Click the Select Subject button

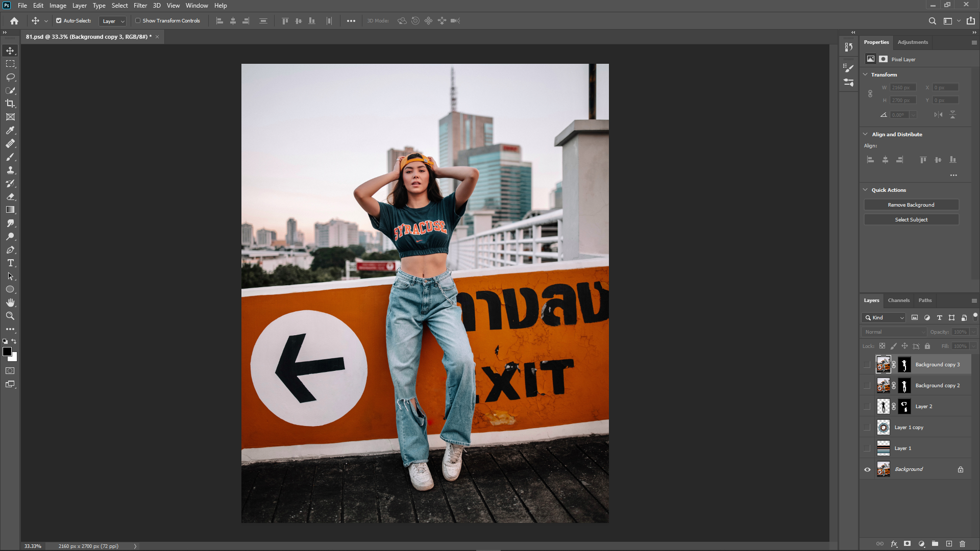tap(911, 219)
